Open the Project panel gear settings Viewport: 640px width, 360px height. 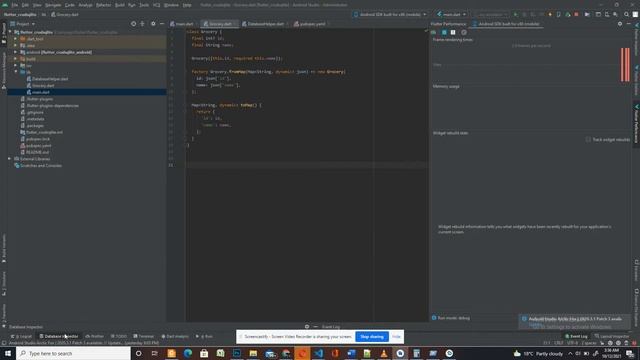click(153, 24)
